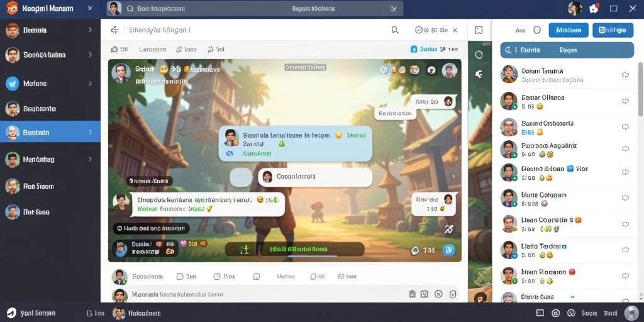This screenshot has height=322, width=644.
Task: Click the crossed-swords icon in the game view
Action: point(449,229)
